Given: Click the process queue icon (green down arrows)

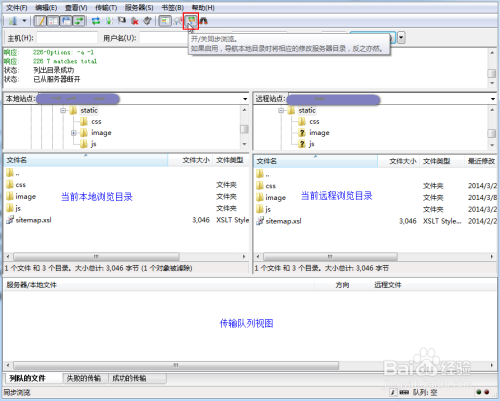Looking at the screenshot, I should click(x=109, y=21).
